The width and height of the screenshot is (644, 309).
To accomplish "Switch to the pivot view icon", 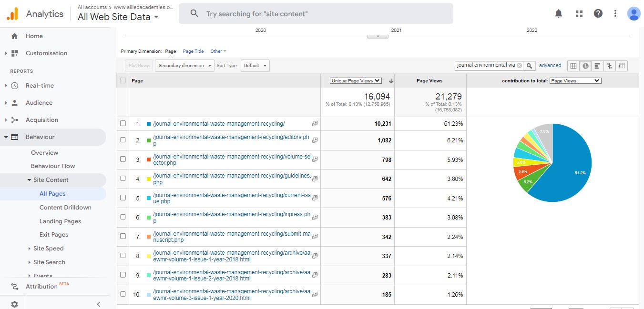I will (622, 66).
